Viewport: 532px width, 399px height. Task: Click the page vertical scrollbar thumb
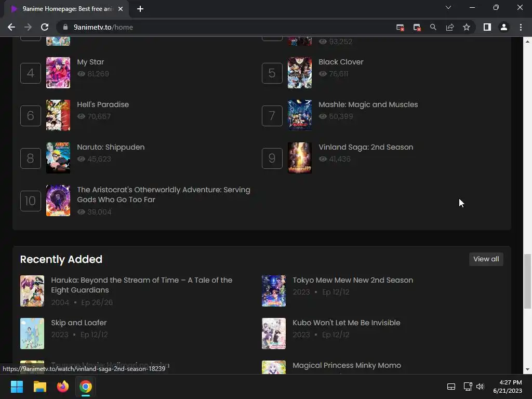point(528,281)
